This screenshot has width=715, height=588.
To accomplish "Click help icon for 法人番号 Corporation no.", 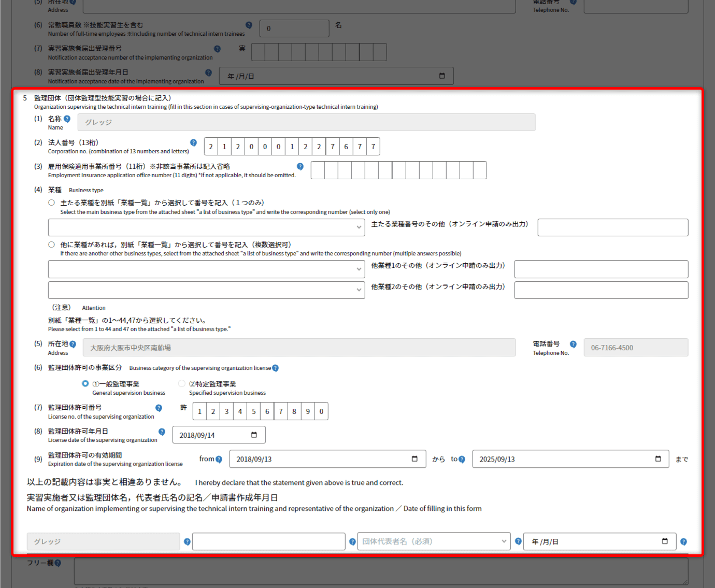I will (193, 142).
